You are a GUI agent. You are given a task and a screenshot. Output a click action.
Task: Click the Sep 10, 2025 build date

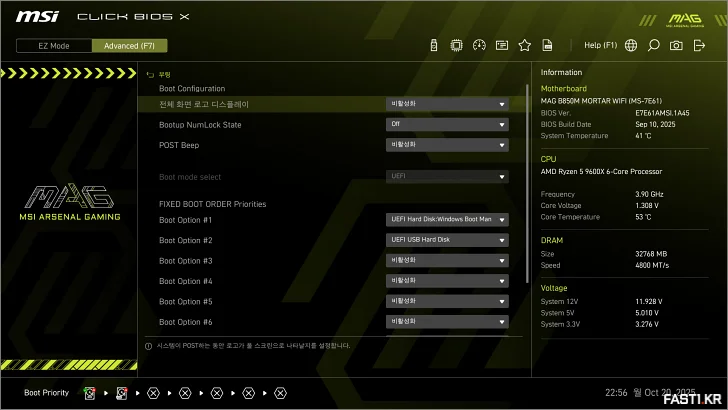[655, 124]
